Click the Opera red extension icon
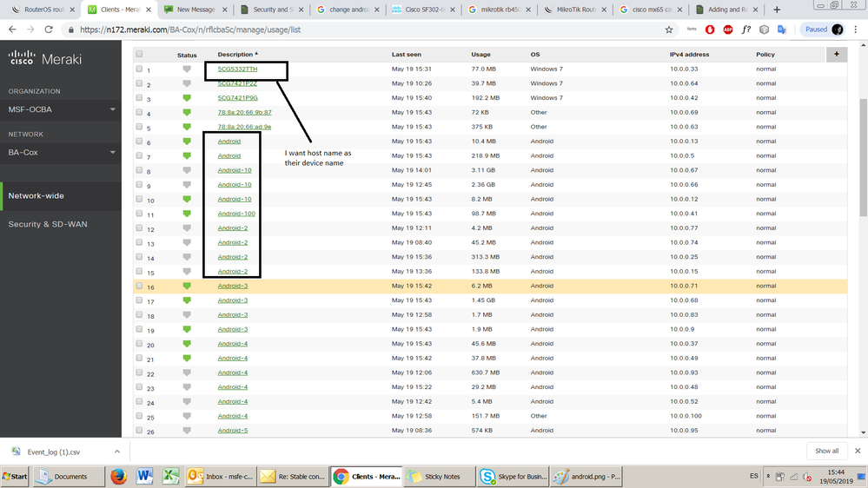The height and width of the screenshot is (488, 868). pos(710,30)
